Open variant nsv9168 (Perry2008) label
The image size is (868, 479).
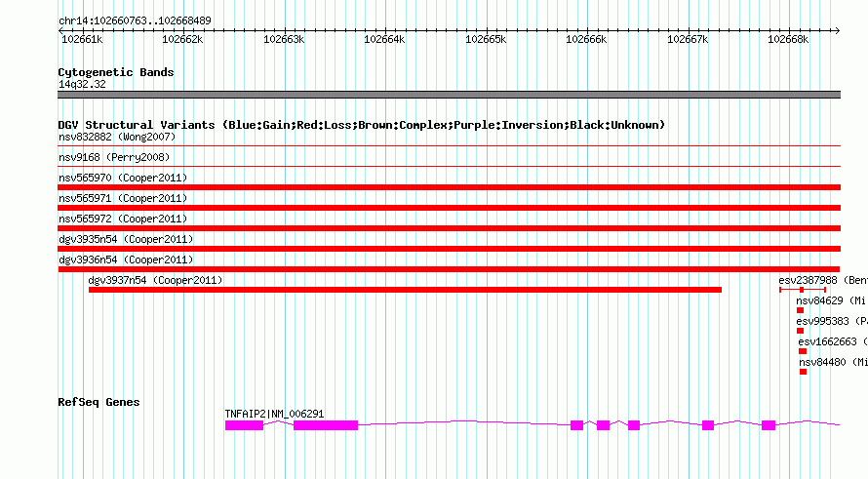coord(114,157)
